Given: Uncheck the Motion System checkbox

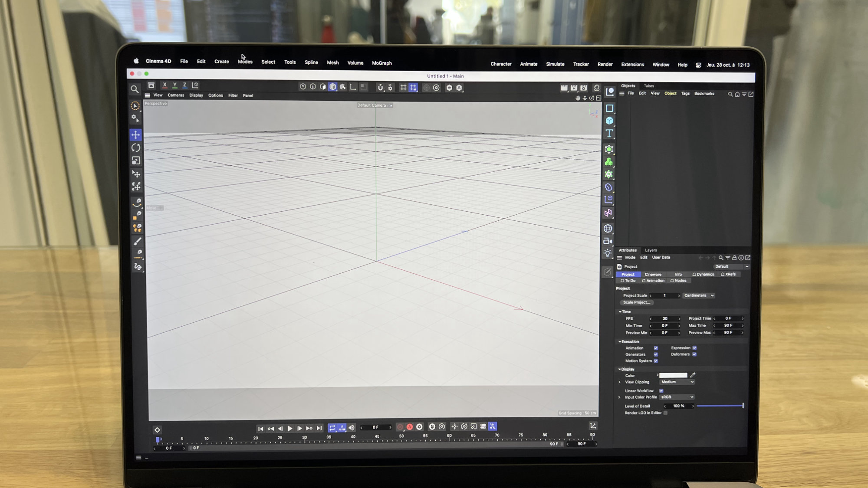Looking at the screenshot, I should tap(656, 361).
